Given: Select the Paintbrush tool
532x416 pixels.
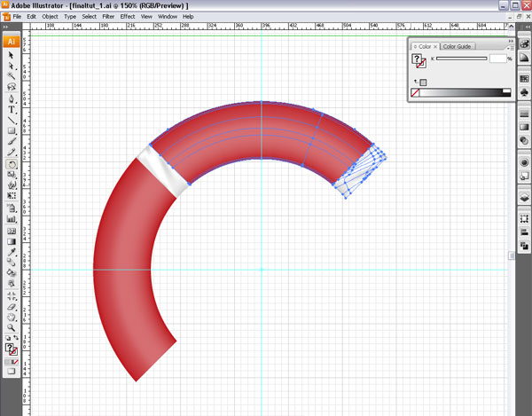Looking at the screenshot, I should 12,141.
